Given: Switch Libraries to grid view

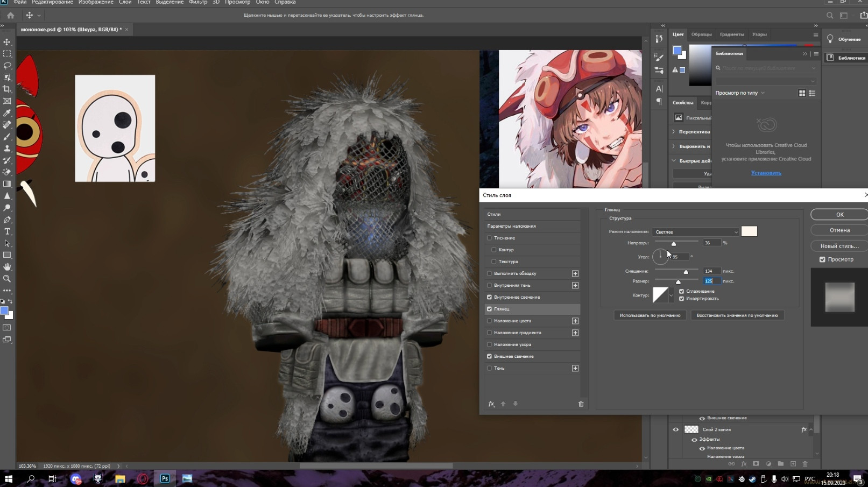Looking at the screenshot, I should [802, 93].
